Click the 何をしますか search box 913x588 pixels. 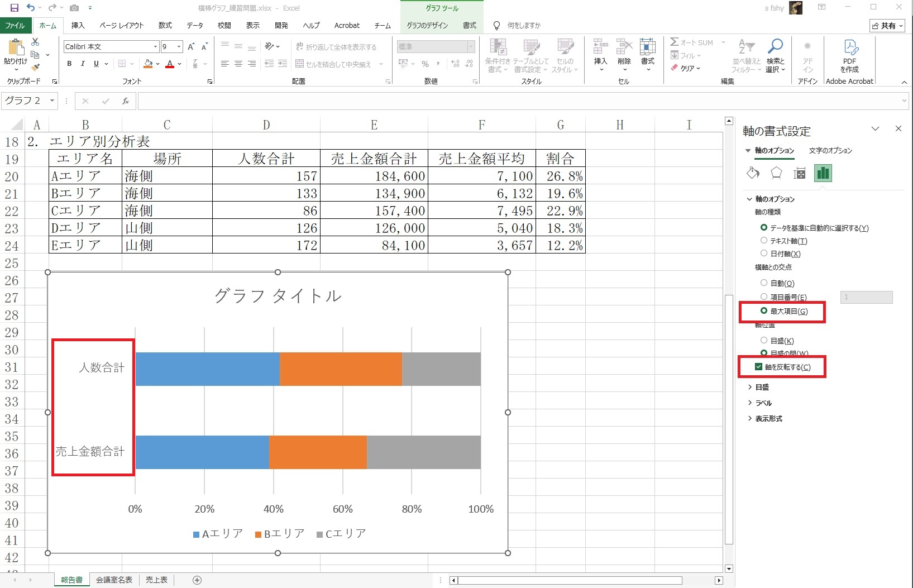click(x=524, y=26)
